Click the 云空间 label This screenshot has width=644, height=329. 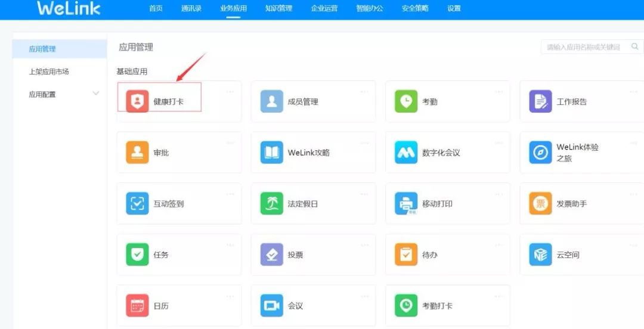[x=568, y=254]
